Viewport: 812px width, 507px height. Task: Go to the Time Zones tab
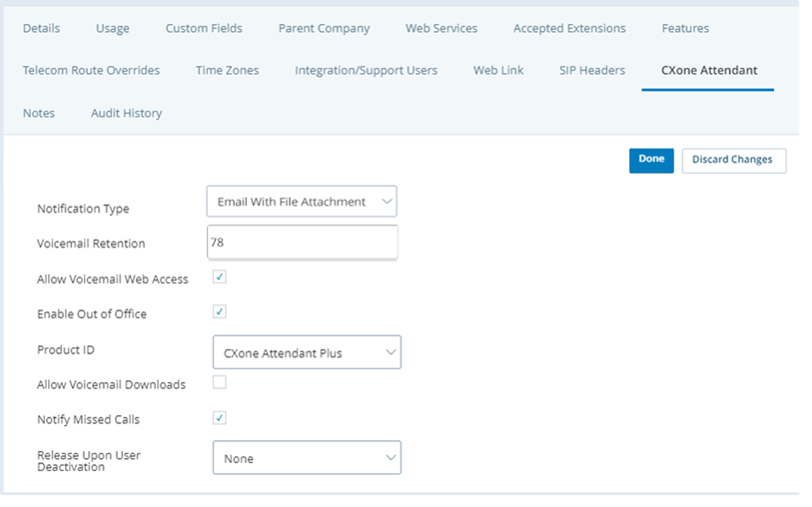(228, 70)
